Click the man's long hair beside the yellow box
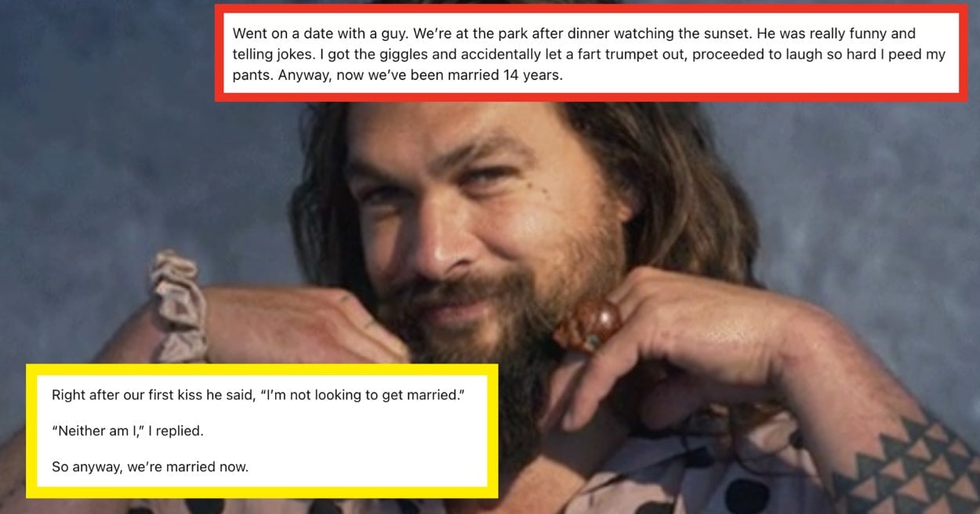980x514 pixels. pyautogui.click(x=329, y=235)
